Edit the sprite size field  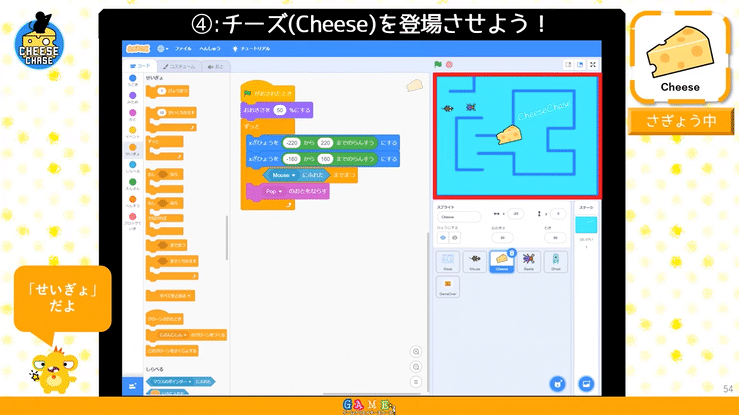click(x=502, y=238)
